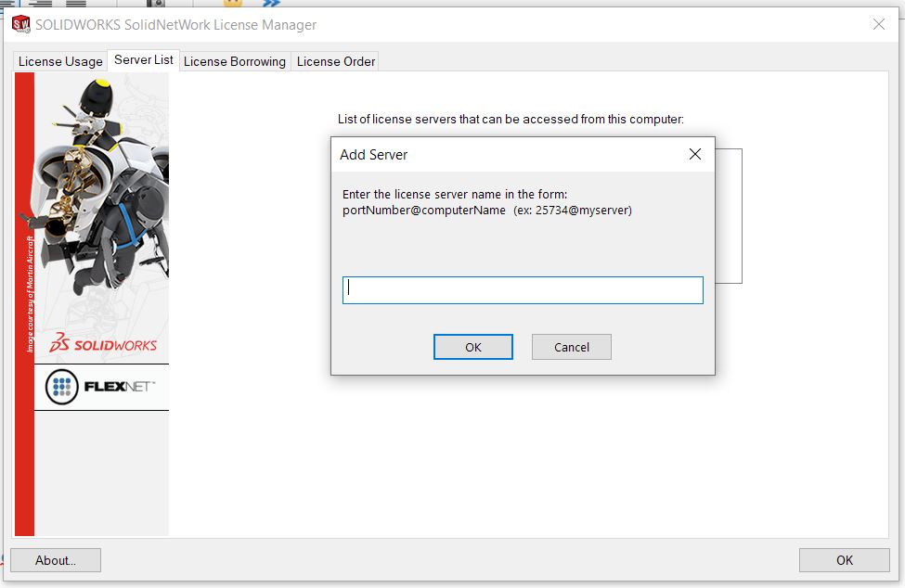Click the license server name input field

point(523,290)
